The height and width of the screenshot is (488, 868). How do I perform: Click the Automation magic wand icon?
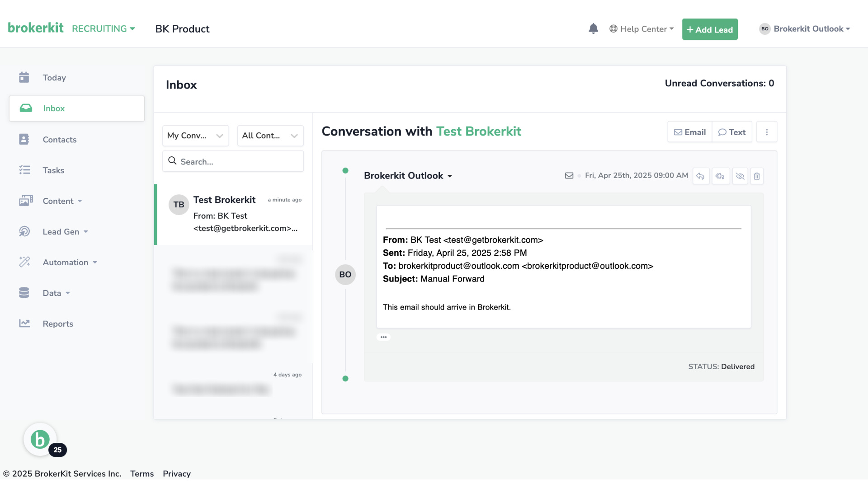click(24, 262)
